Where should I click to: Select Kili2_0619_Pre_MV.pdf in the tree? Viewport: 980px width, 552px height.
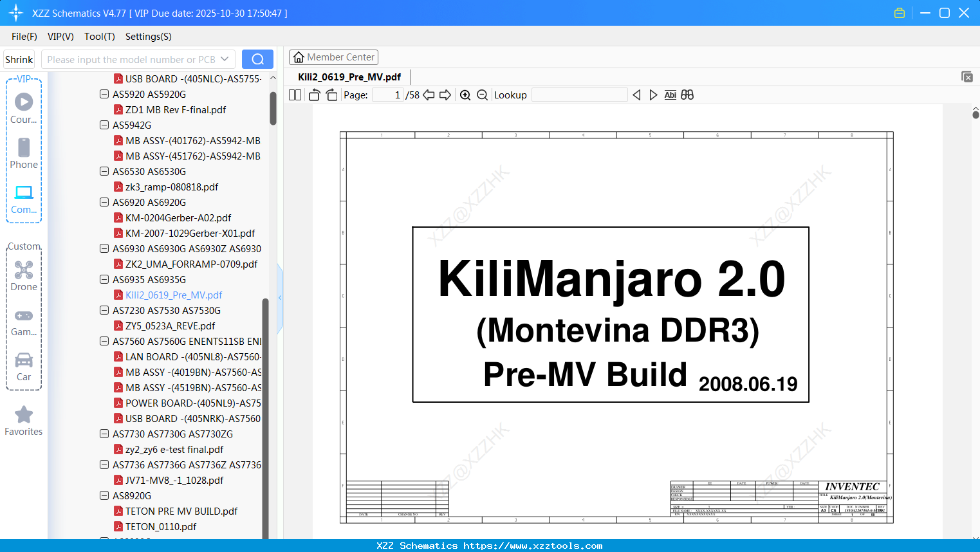pos(174,295)
